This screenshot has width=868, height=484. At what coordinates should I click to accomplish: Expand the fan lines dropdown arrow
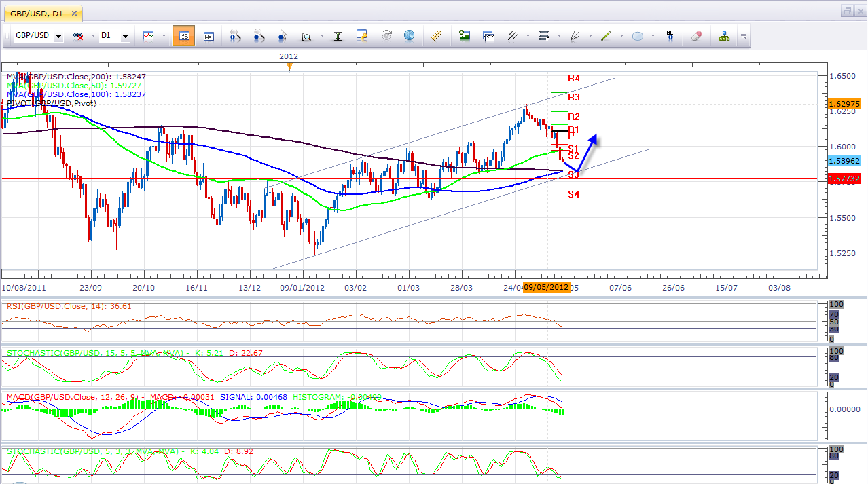[x=590, y=36]
